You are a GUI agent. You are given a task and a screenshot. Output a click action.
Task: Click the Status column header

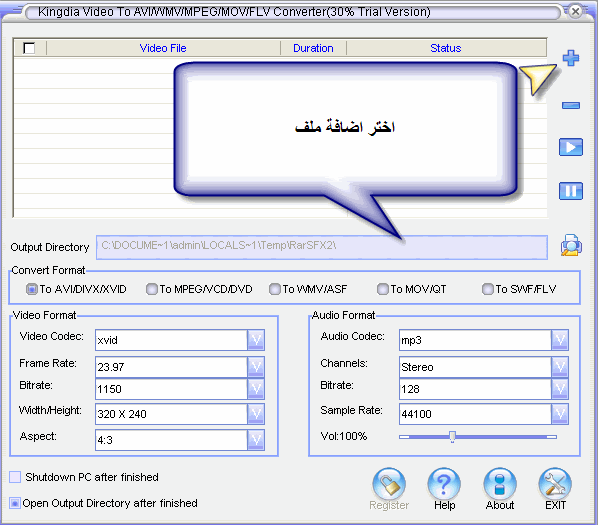446,48
